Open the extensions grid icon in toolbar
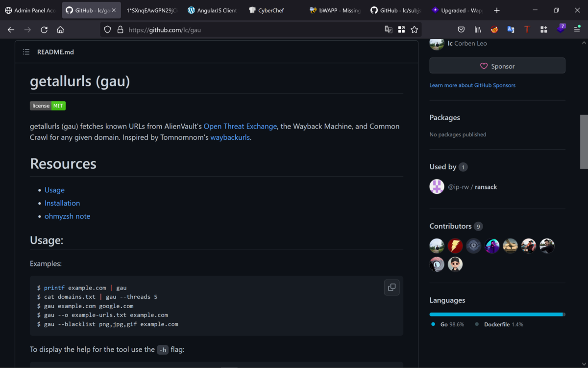The height and width of the screenshot is (368, 588). point(543,29)
